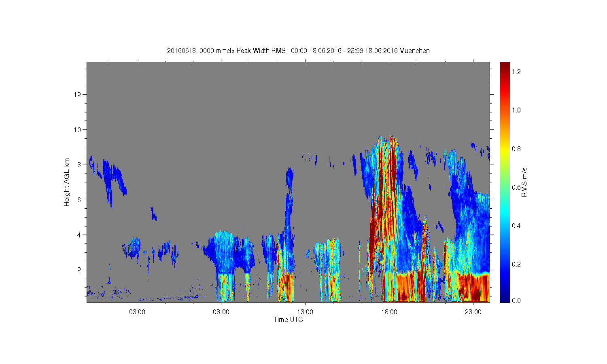Click the colorbar value 0.2

tap(516, 264)
